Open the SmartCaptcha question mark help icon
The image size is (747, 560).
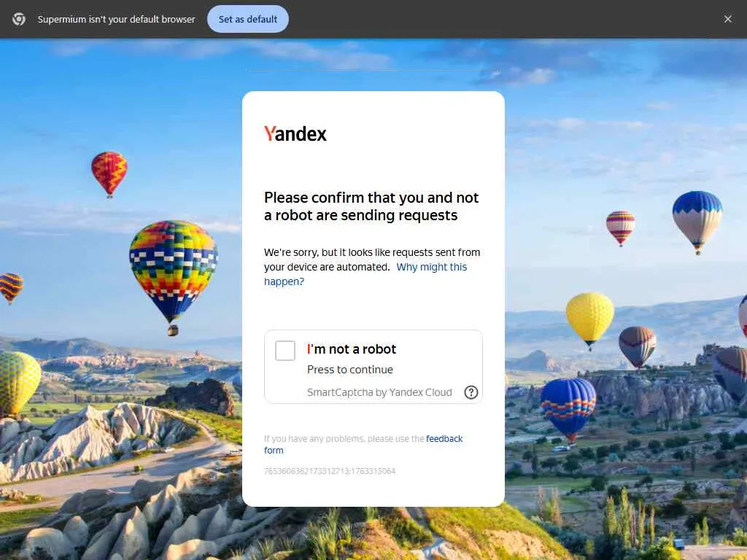[x=471, y=392]
